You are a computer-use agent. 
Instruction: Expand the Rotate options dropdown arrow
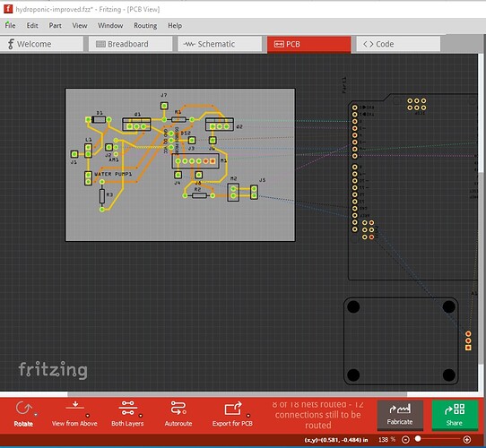tap(36, 414)
